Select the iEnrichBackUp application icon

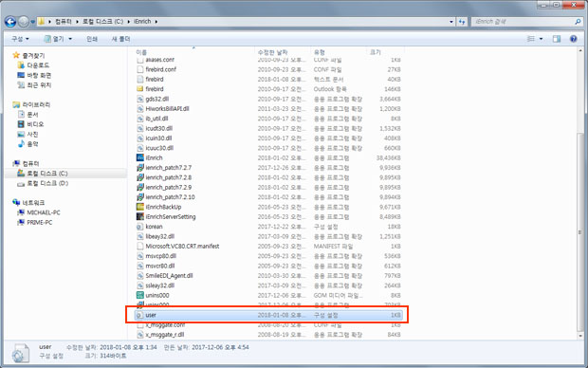[x=139, y=207]
